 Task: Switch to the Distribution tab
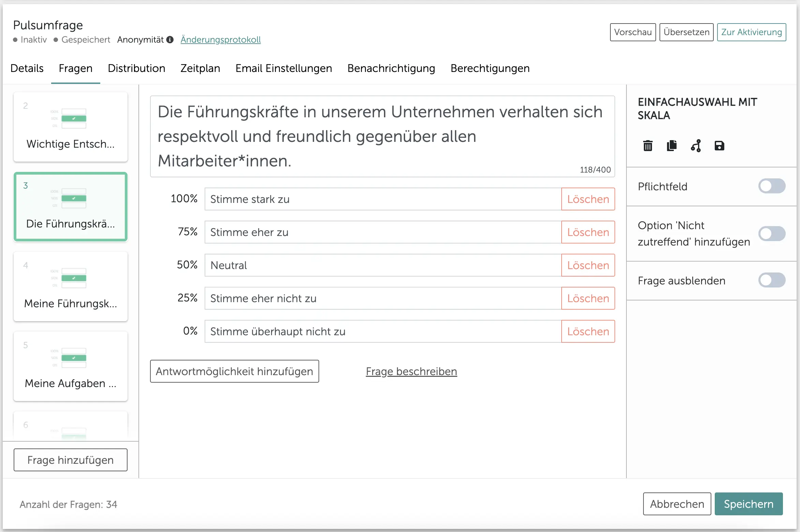136,68
